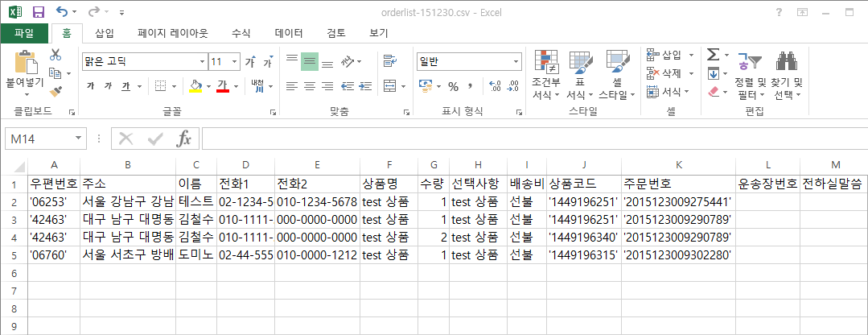Screen dimensions: 868x335
Task: Toggle middle vertical alignment button
Action: click(310, 62)
